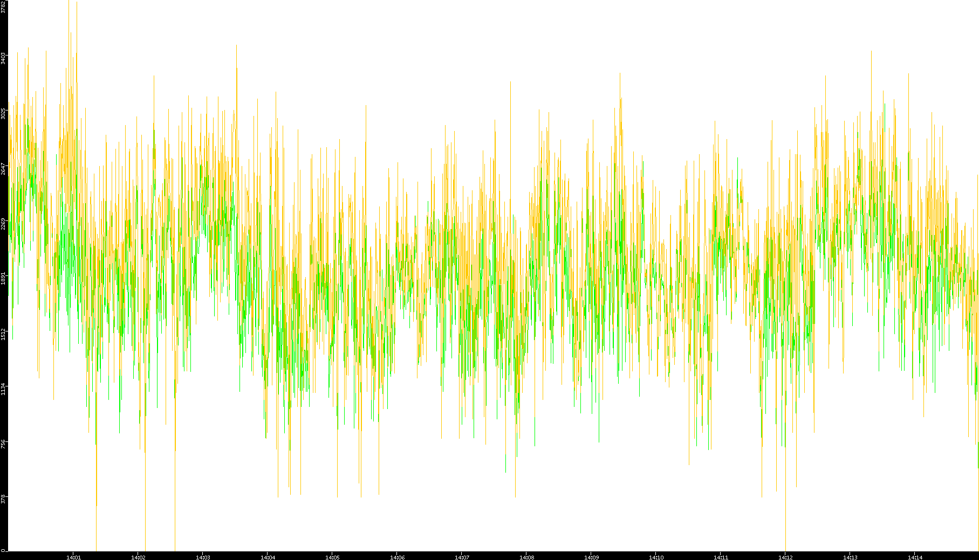Click the 3025 vertical axis label
This screenshot has width=979, height=560.
tap(3, 114)
